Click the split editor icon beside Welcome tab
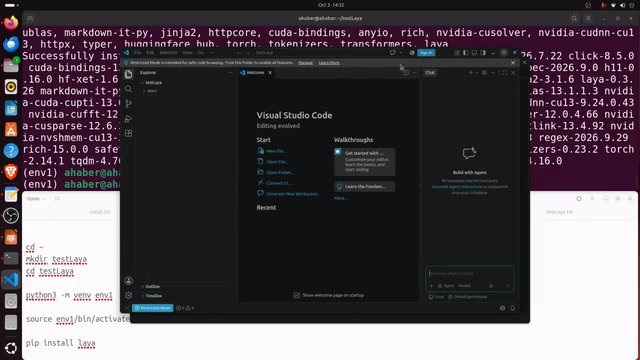The height and width of the screenshot is (360, 640). [406, 73]
